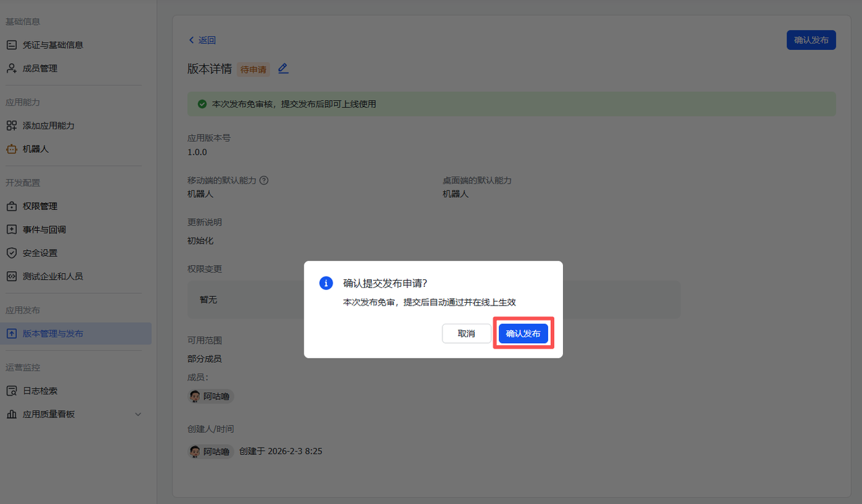Open 事件与回调 in the sidebar
The height and width of the screenshot is (504, 862).
click(x=44, y=229)
